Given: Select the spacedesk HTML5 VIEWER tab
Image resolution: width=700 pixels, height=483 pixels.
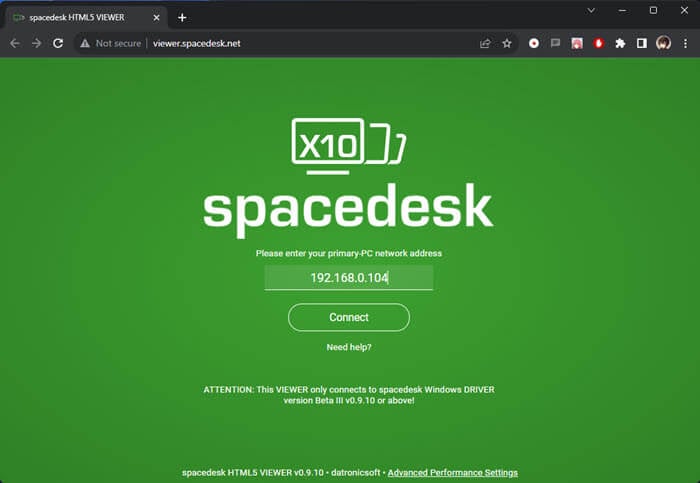Looking at the screenshot, I should pyautogui.click(x=85, y=17).
